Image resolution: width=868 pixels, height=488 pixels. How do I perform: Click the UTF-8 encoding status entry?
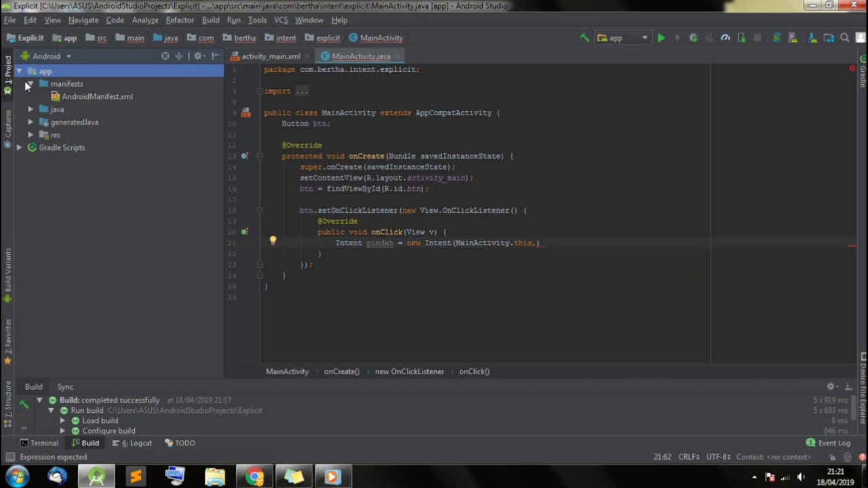[x=718, y=457]
